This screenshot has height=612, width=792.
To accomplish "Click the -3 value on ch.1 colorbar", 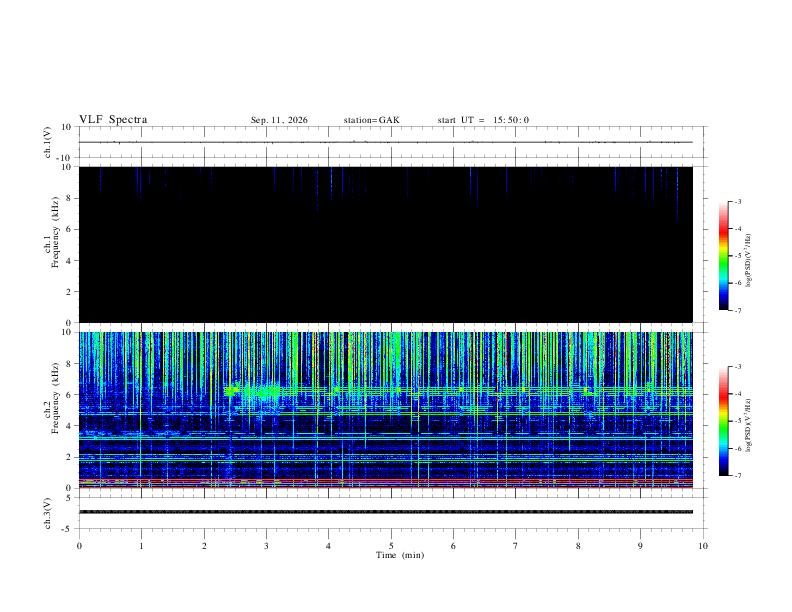I will (738, 201).
